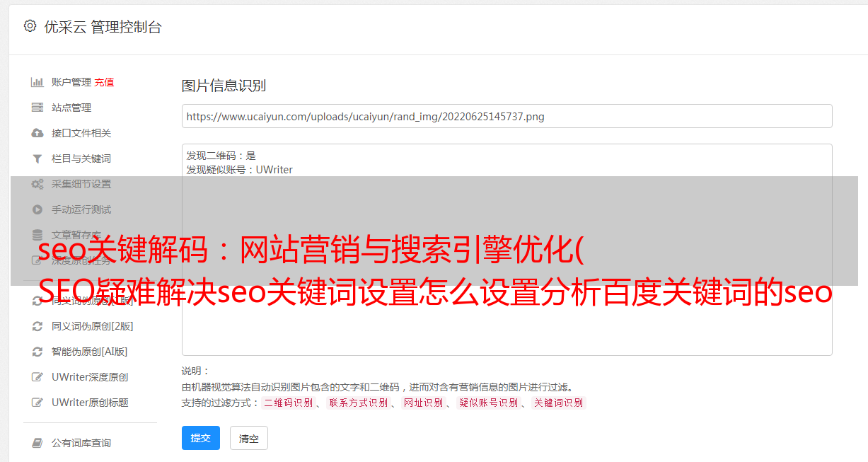Select 手动运行测试 menu entry

[81, 209]
